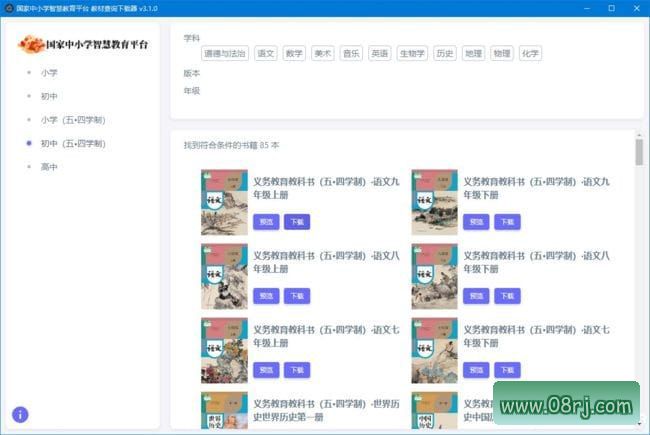Download 语文九年级上册 textbook
The width and height of the screenshot is (650, 435).
(297, 222)
